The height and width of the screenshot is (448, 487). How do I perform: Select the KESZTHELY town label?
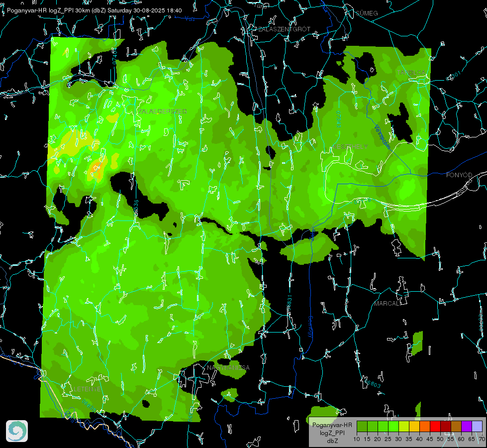pos(350,146)
